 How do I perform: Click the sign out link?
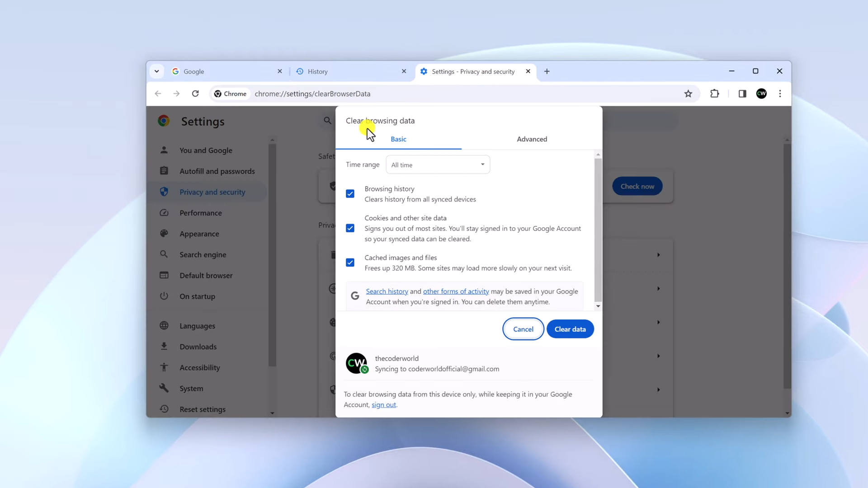383,405
